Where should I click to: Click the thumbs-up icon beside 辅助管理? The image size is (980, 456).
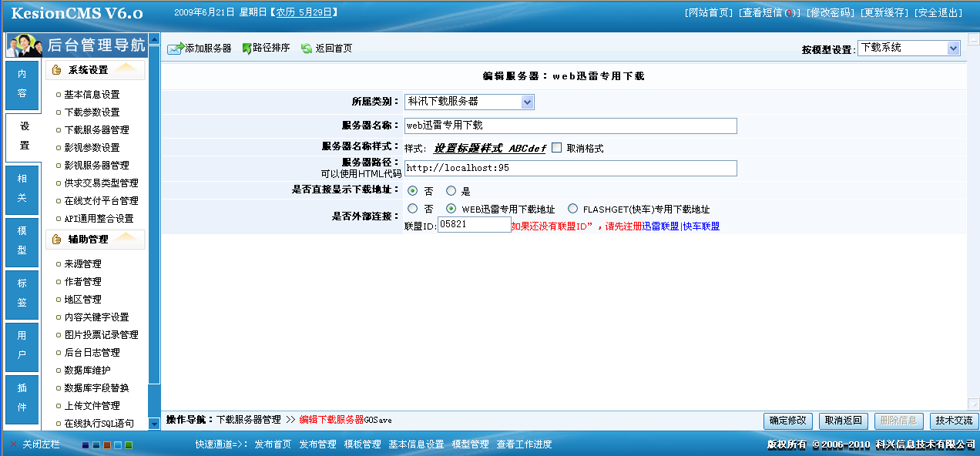click(56, 240)
